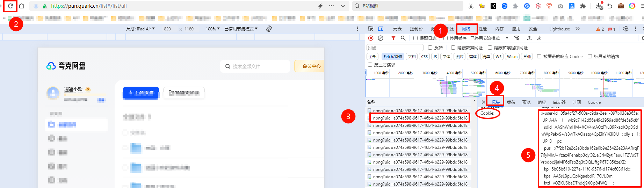The height and width of the screenshot is (188, 644).
Task: Switch to 控制台 tab
Action: point(416,29)
